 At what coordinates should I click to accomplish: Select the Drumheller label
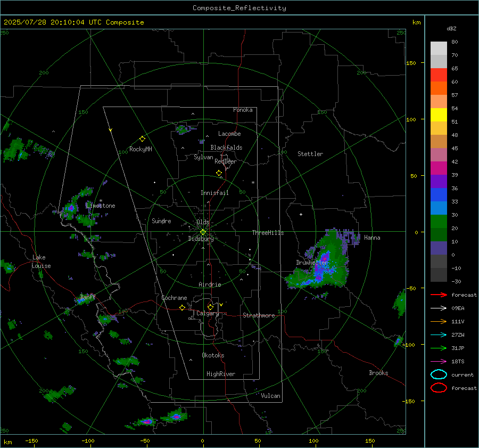[312, 263]
